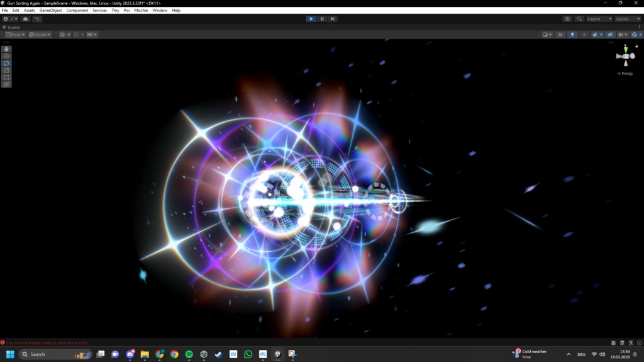
Task: Click the scene gizmo Y axis cone
Action: [x=626, y=49]
